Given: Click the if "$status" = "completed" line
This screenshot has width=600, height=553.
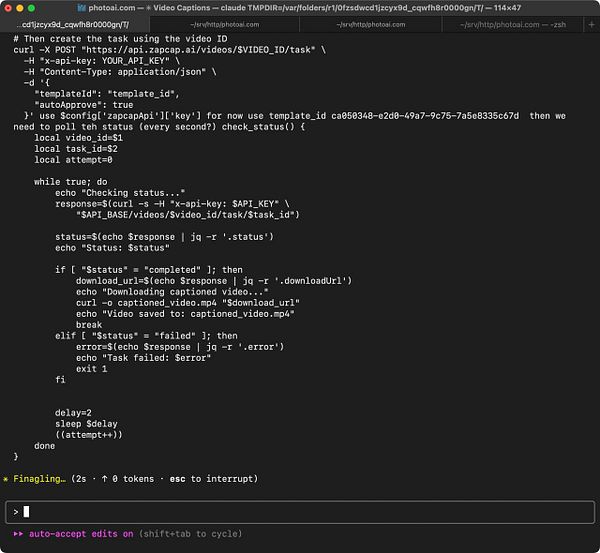Looking at the screenshot, I should [149, 270].
